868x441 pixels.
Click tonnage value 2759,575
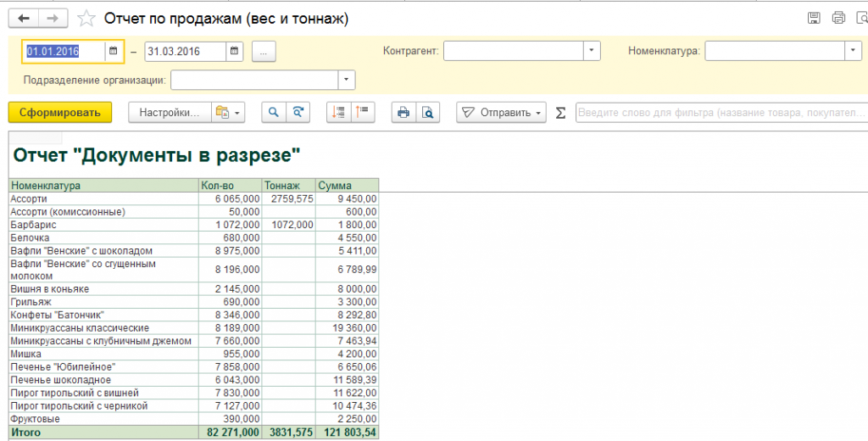292,199
